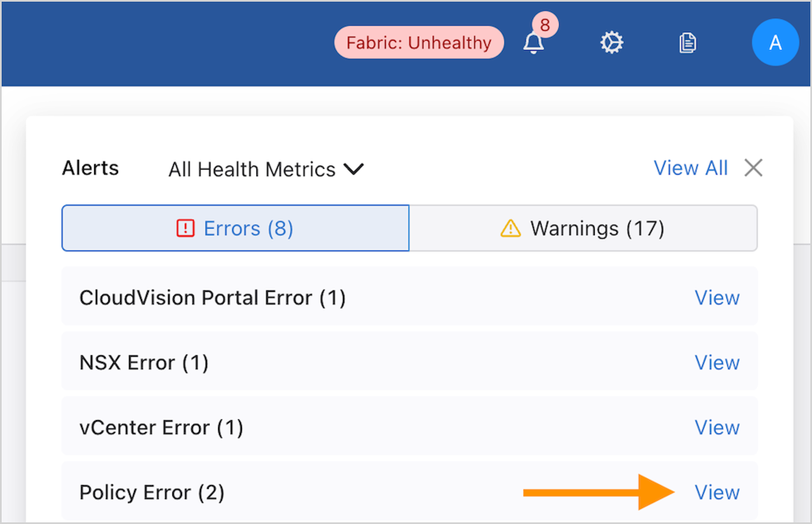View the NSX Error details

(716, 363)
